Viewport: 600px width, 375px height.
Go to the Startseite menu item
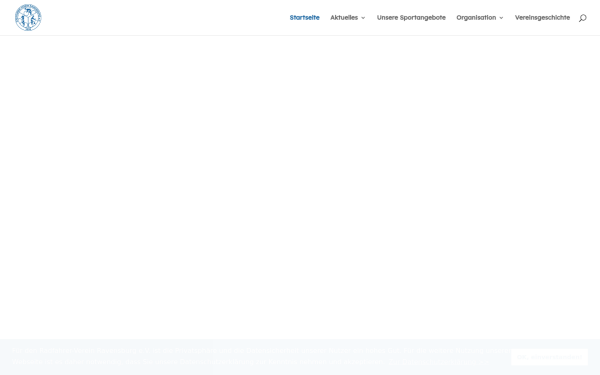305,18
